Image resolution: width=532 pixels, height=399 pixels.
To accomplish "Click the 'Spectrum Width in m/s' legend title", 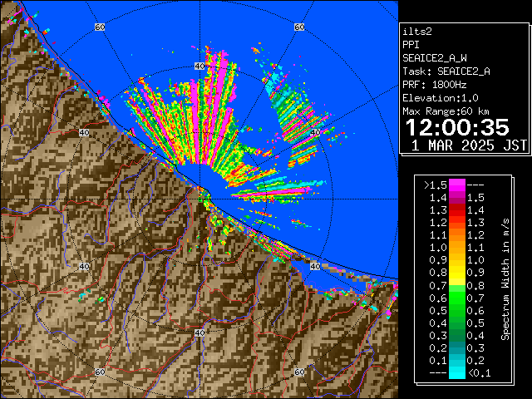I will [505, 279].
